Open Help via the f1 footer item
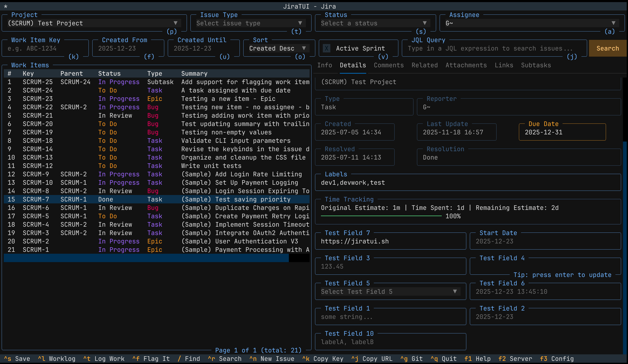This screenshot has height=364, width=628. click(x=477, y=359)
